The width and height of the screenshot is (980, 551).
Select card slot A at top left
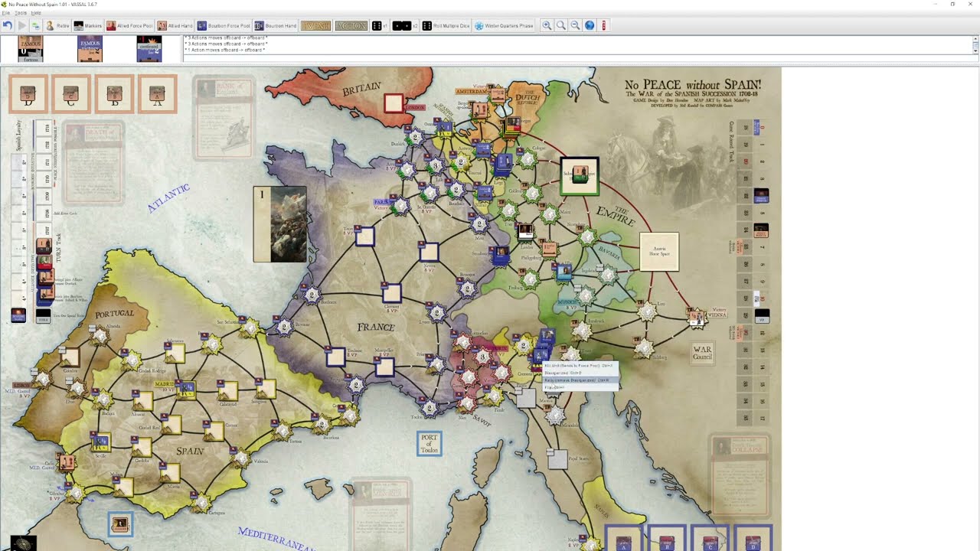coord(157,94)
